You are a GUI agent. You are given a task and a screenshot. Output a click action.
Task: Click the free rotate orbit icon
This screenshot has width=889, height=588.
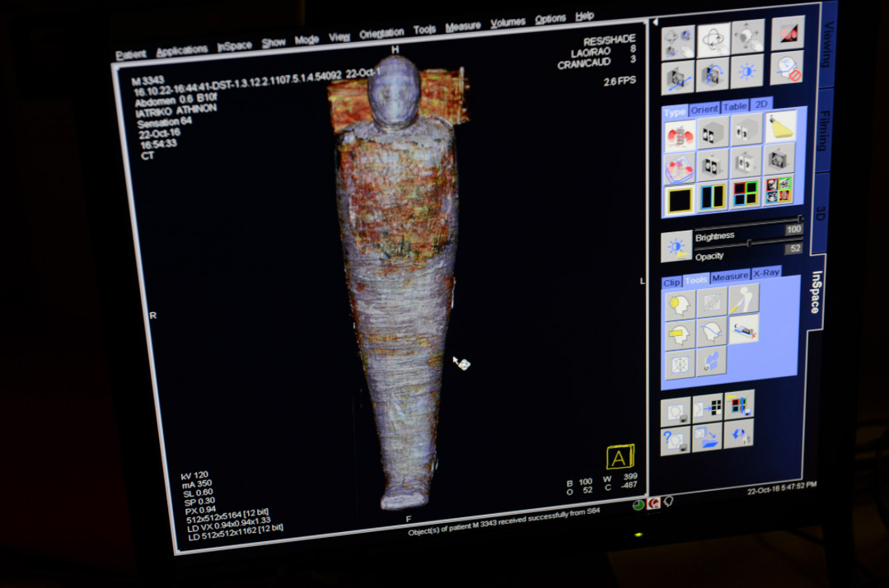coord(714,40)
